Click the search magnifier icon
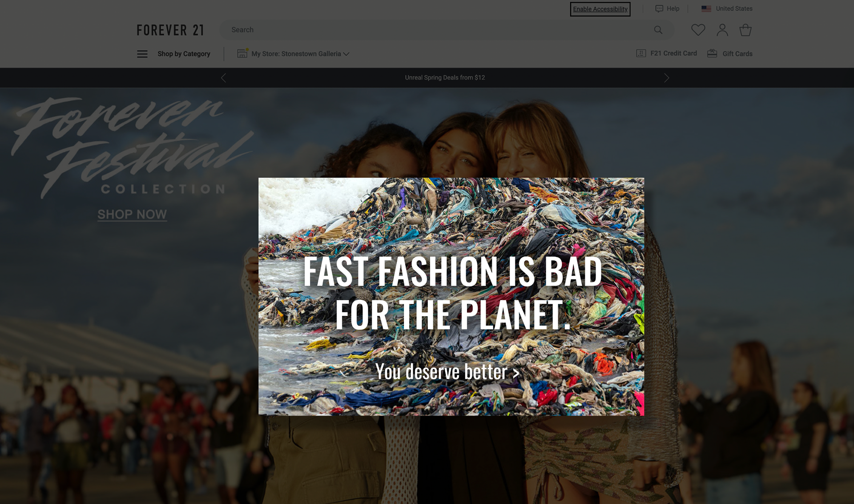The width and height of the screenshot is (854, 504). coord(658,30)
